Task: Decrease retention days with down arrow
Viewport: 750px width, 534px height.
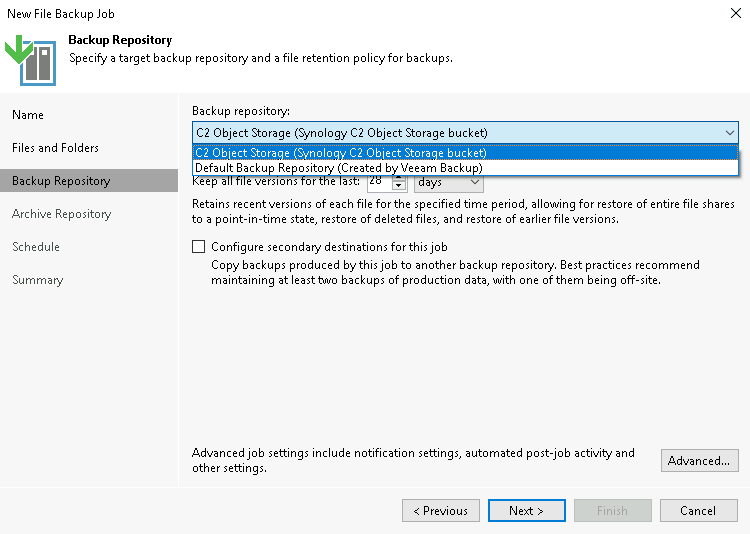Action: (399, 186)
